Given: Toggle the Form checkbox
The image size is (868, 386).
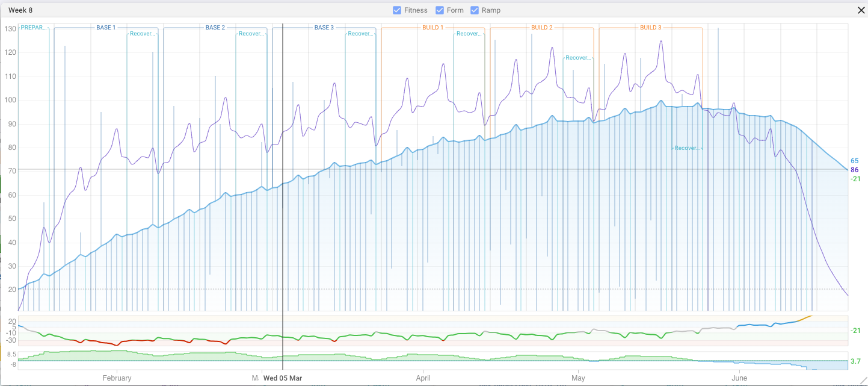Looking at the screenshot, I should (440, 10).
